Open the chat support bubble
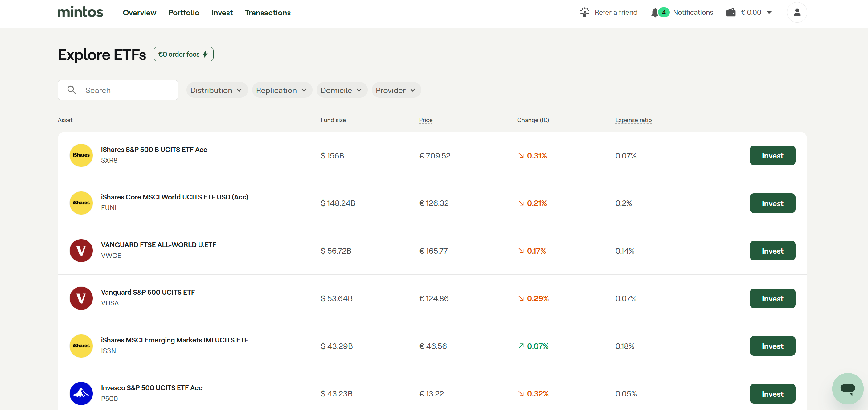The image size is (868, 410). tap(847, 388)
